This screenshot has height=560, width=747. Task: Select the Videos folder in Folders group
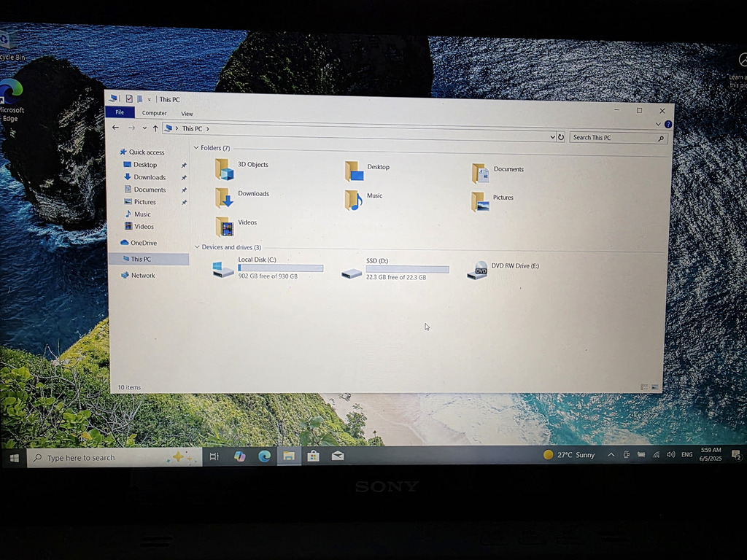point(236,226)
